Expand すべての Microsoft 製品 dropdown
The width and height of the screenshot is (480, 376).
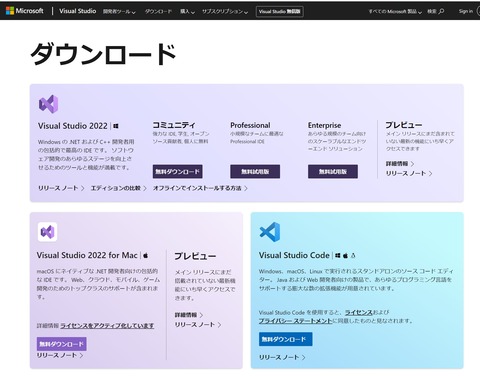[395, 11]
